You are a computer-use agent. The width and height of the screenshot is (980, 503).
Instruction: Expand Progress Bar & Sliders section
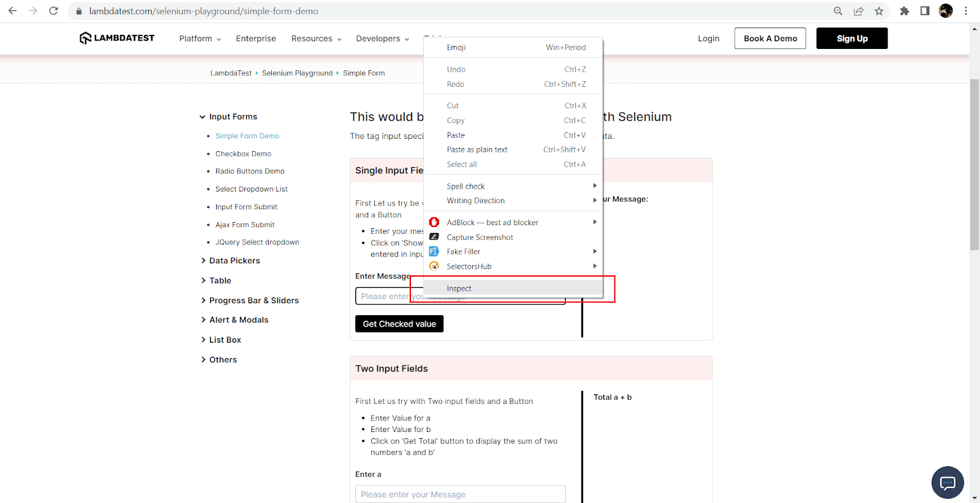pos(250,300)
